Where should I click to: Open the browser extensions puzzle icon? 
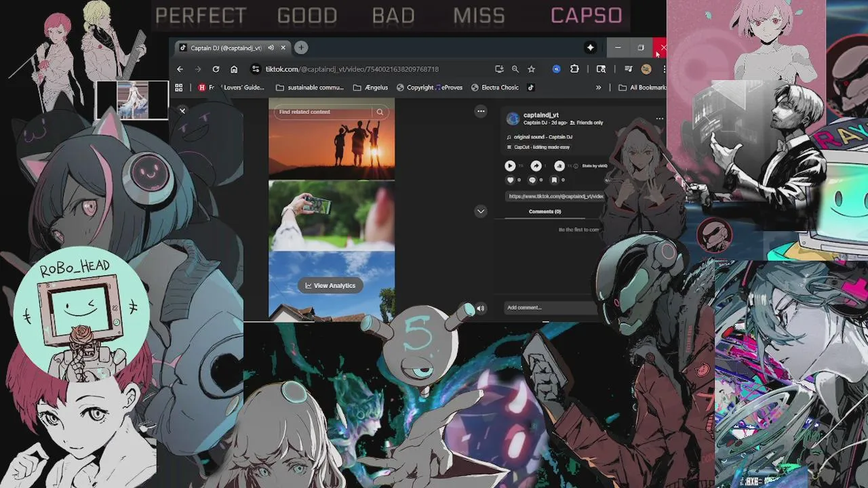pos(574,69)
